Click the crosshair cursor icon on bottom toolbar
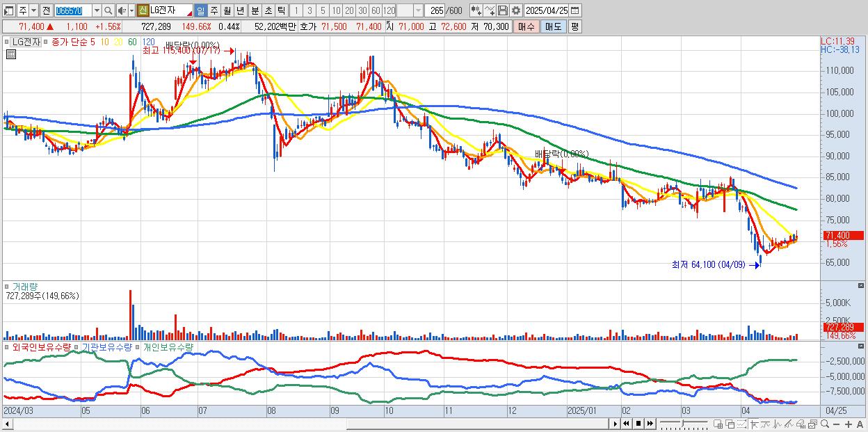The width and height of the screenshot is (868, 432). pyautogui.click(x=755, y=423)
